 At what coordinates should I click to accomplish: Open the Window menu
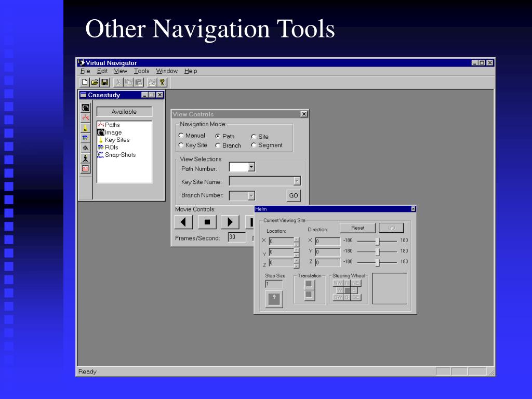(x=167, y=71)
